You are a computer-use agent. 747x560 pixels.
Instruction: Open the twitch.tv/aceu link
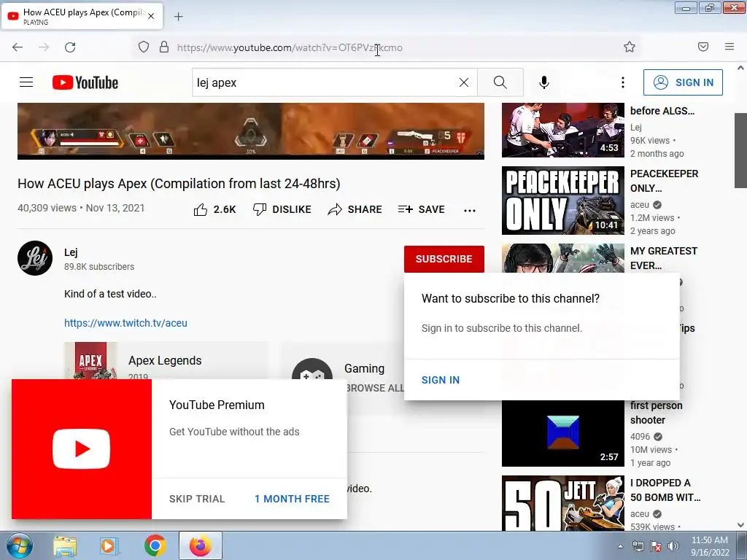tap(125, 323)
